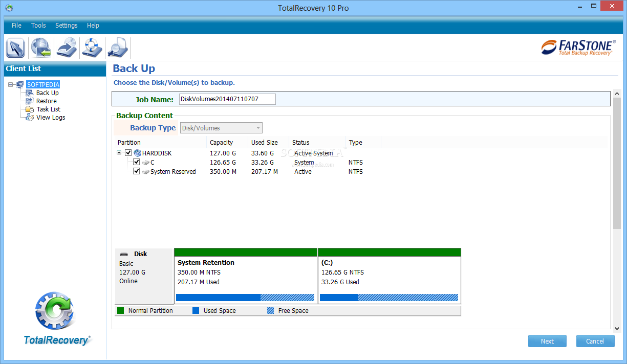Viewport: 627px width, 364px height.
Task: Click the blue Used Space legend swatch
Action: pos(196,310)
